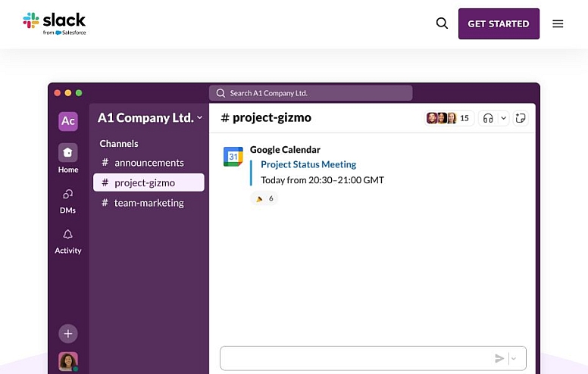
Task: Open the user profile avatar
Action: pos(68,361)
